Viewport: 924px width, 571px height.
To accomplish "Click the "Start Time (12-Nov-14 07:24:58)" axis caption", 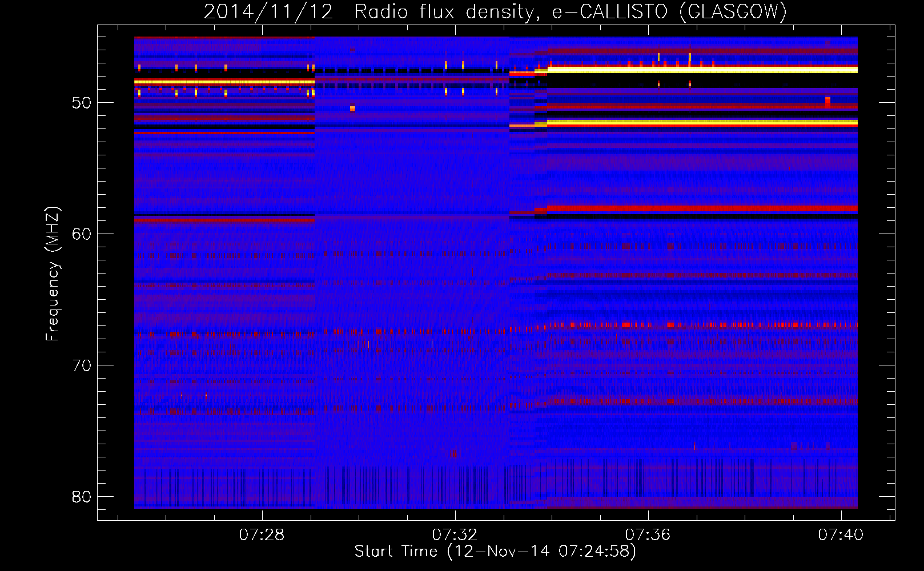I will tap(495, 552).
